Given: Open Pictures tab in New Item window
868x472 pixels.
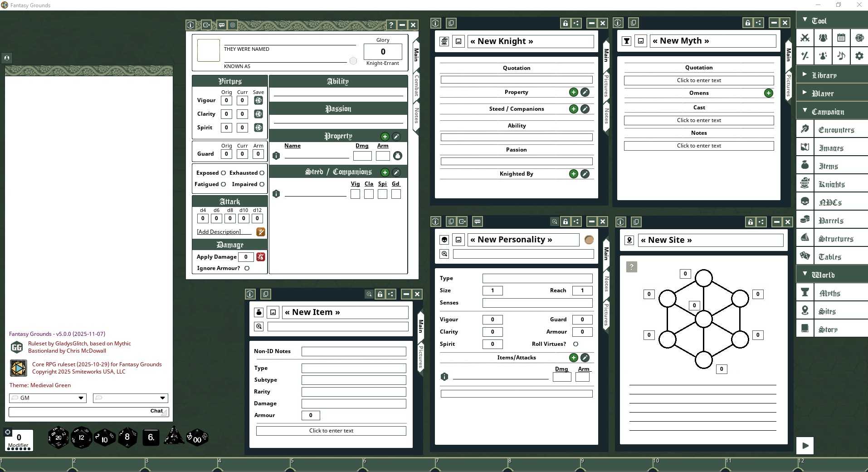Looking at the screenshot, I should (420, 357).
